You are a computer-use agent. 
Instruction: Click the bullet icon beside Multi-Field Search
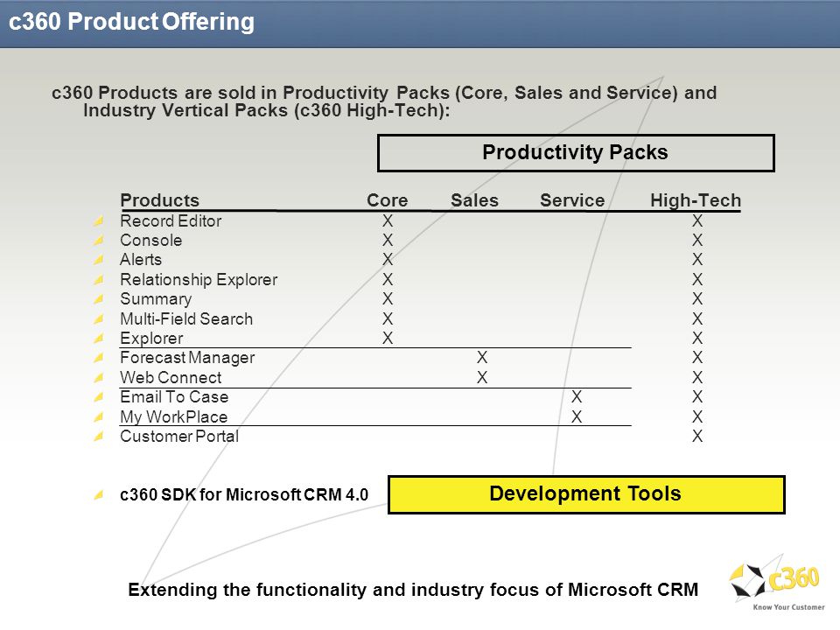[99, 319]
